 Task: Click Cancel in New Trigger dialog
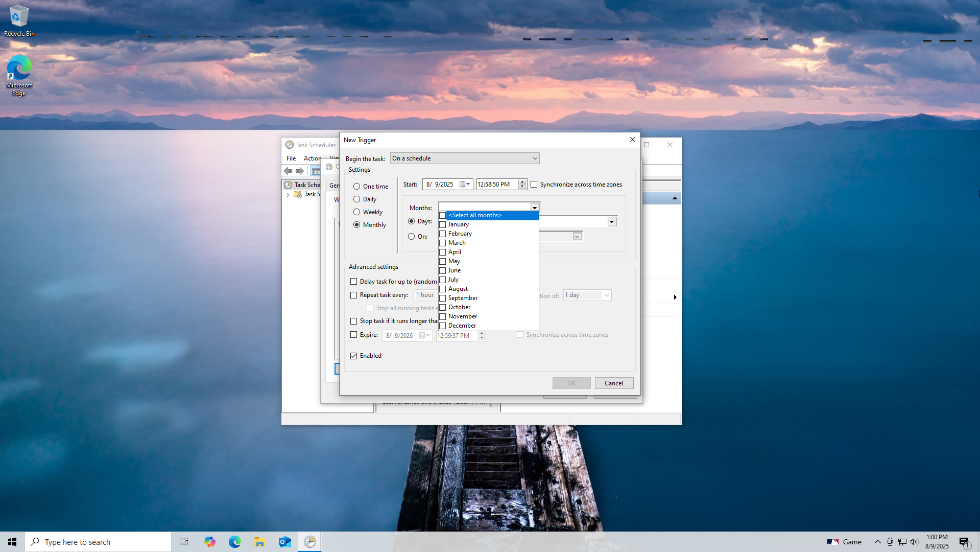(x=614, y=383)
